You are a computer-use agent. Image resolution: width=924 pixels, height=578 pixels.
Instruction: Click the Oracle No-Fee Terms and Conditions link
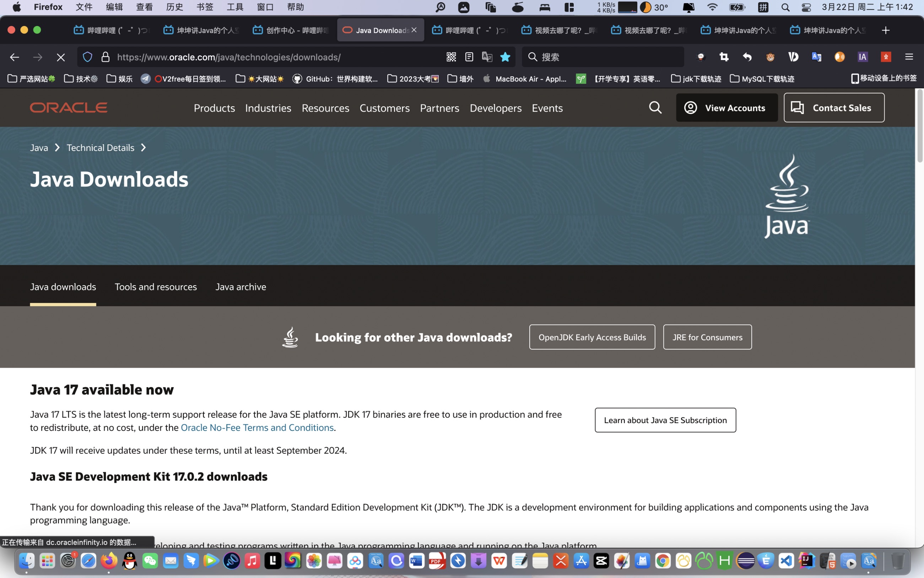tap(257, 427)
